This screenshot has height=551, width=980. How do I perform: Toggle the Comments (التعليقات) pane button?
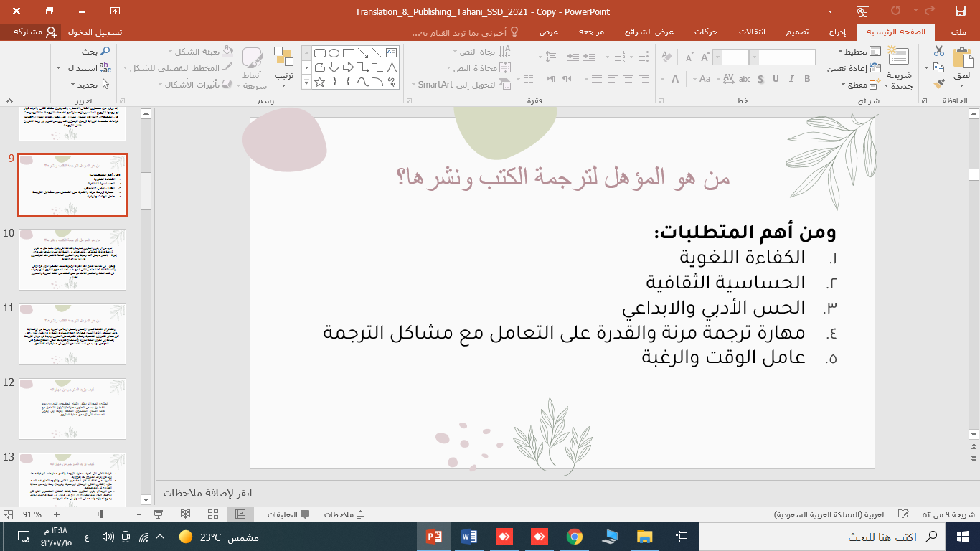(x=288, y=514)
